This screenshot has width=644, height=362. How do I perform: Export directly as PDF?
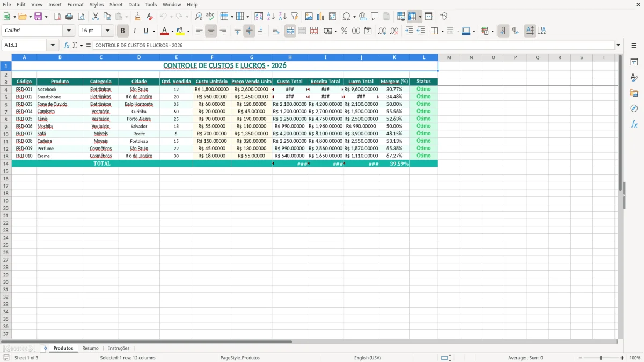57,17
